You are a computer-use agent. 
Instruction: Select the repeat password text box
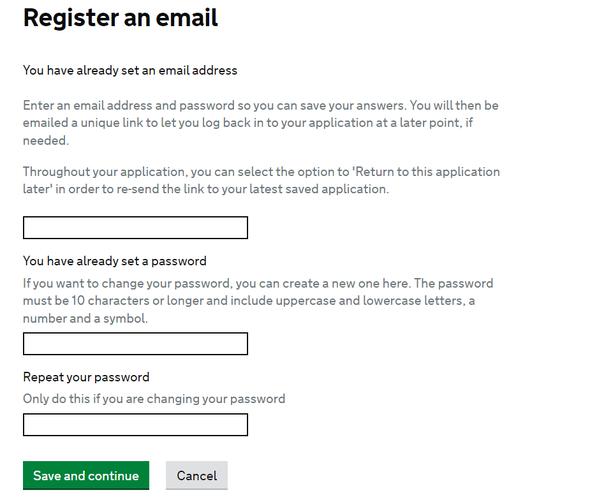(x=135, y=425)
